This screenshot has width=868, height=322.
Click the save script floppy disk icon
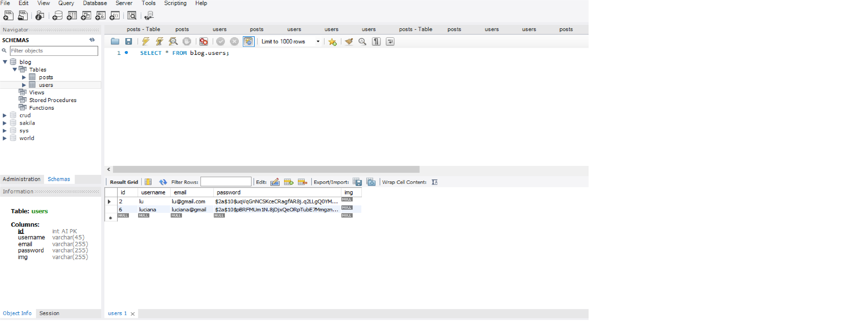[128, 41]
